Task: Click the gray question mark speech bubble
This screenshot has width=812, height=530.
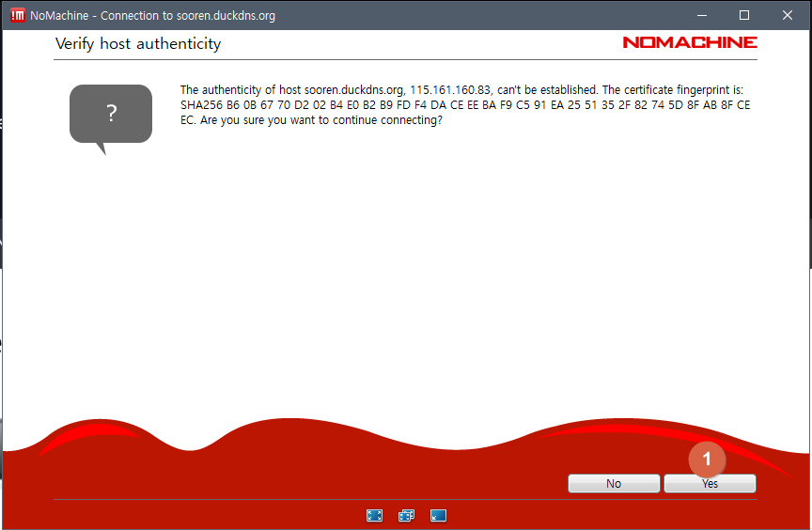Action: [x=111, y=119]
